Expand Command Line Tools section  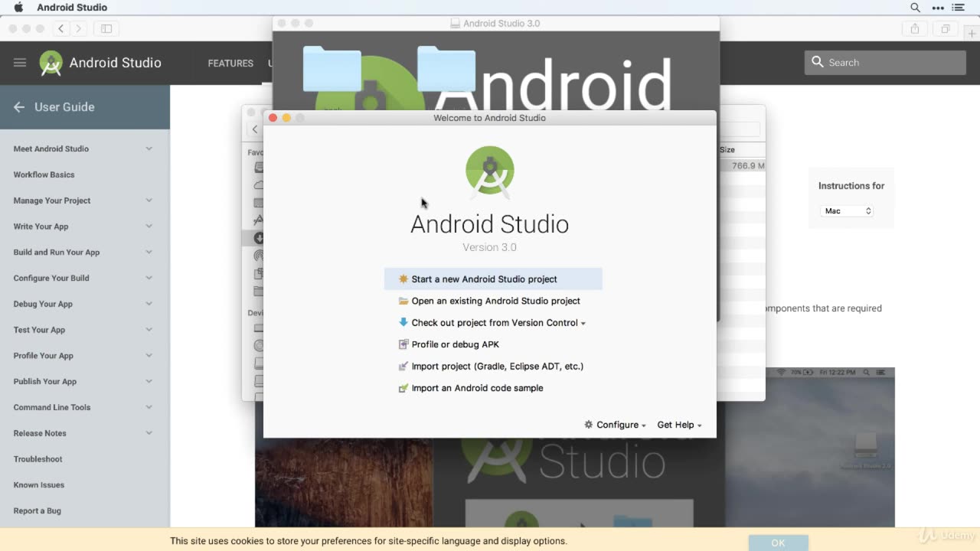click(x=149, y=407)
